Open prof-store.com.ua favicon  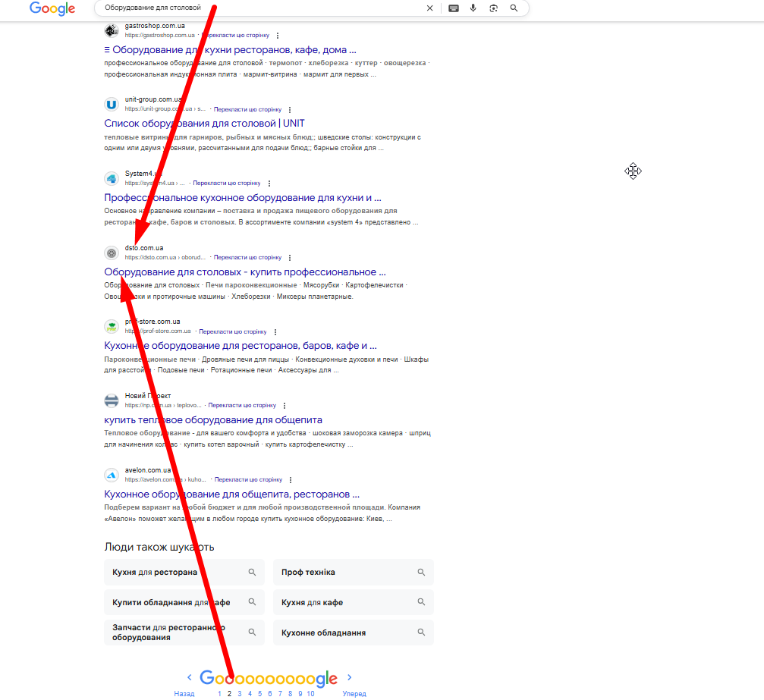pos(112,326)
